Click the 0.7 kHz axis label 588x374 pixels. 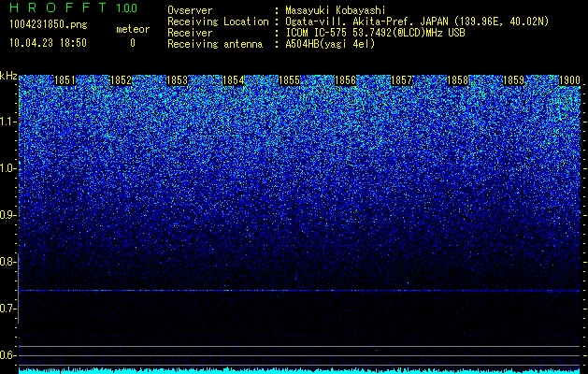pyautogui.click(x=7, y=309)
